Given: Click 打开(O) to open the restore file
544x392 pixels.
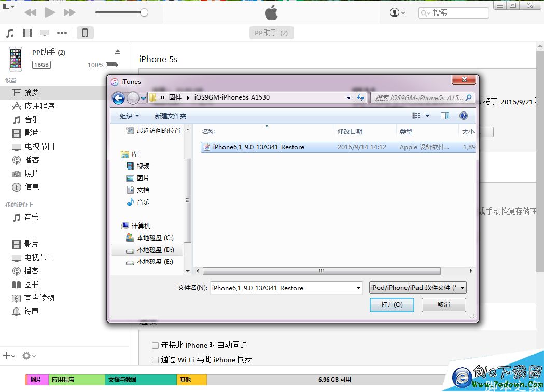Looking at the screenshot, I should pos(392,305).
